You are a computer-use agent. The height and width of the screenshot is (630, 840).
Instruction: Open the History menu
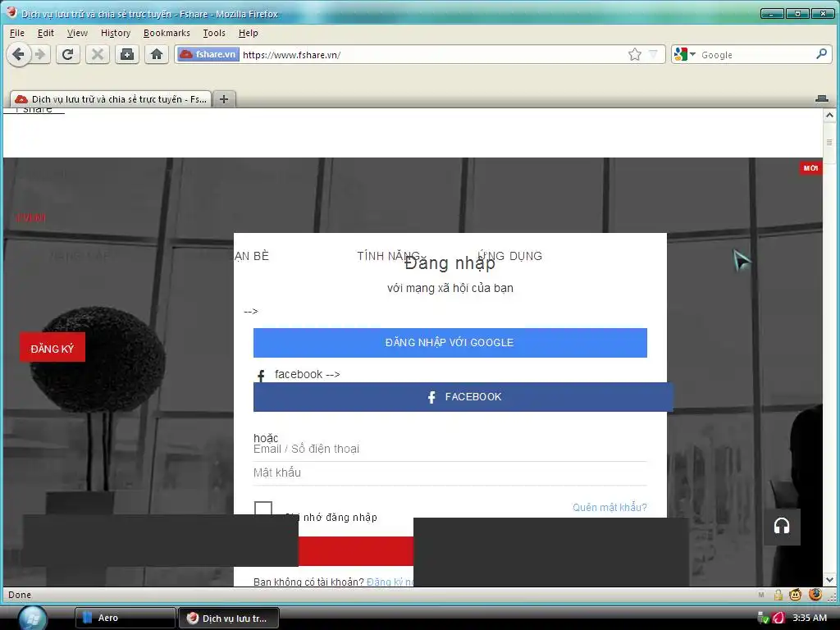point(116,33)
